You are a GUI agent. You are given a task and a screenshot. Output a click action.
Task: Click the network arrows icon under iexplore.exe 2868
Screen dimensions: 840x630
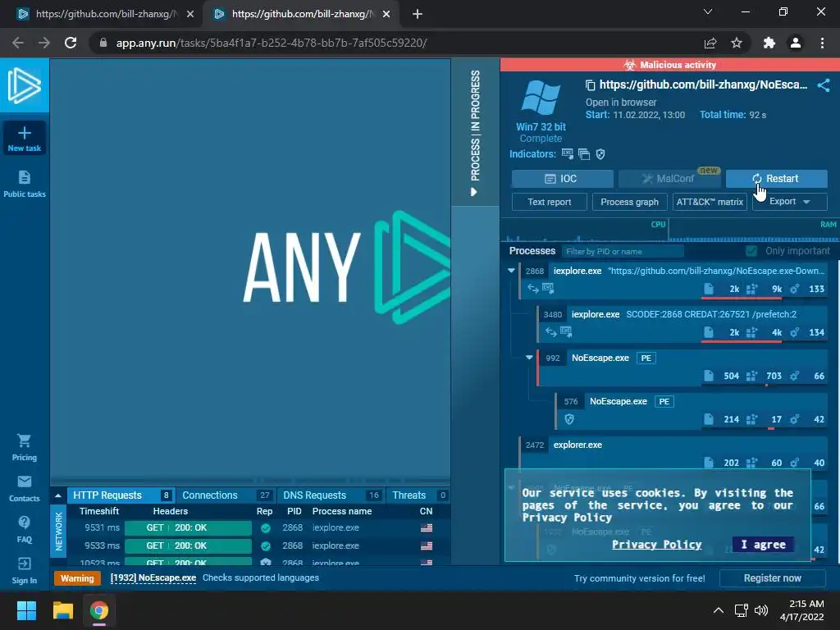(x=532, y=288)
